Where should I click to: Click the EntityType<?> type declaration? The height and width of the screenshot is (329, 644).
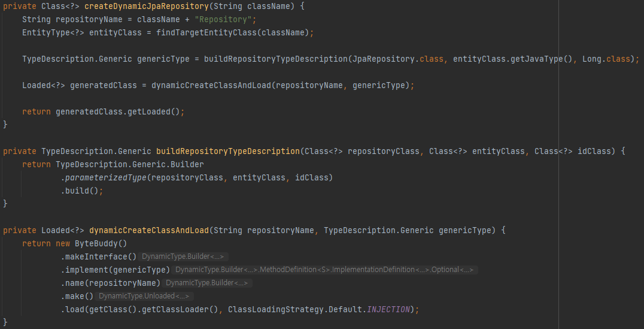53,32
